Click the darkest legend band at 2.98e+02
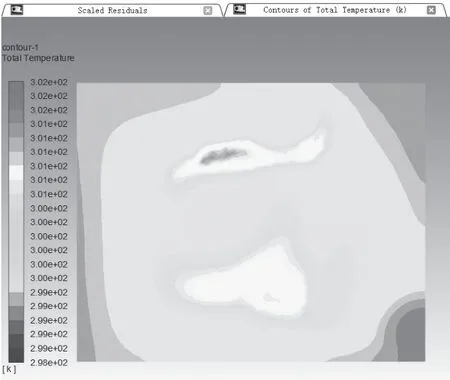Screen dimensions: 450x380 [16, 355]
